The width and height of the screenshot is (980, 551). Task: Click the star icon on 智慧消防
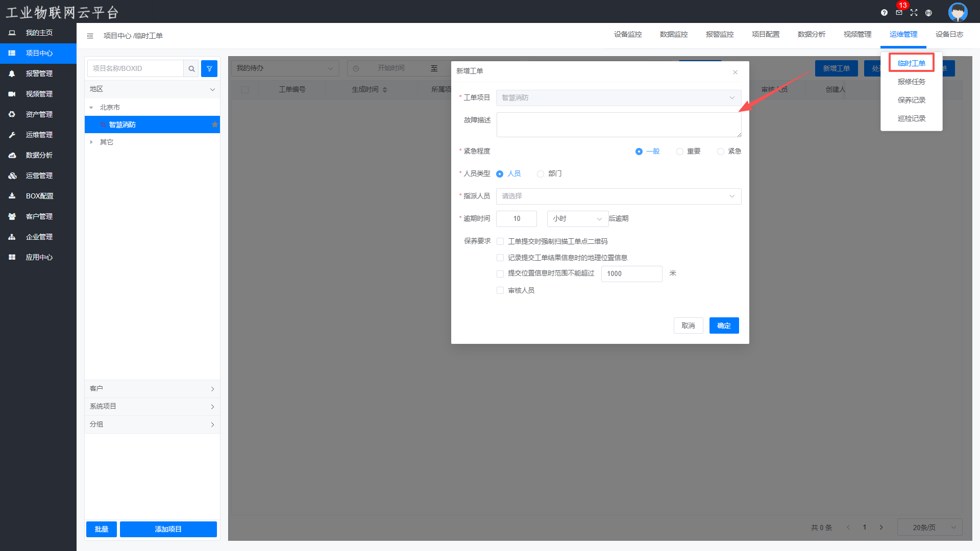tap(215, 124)
